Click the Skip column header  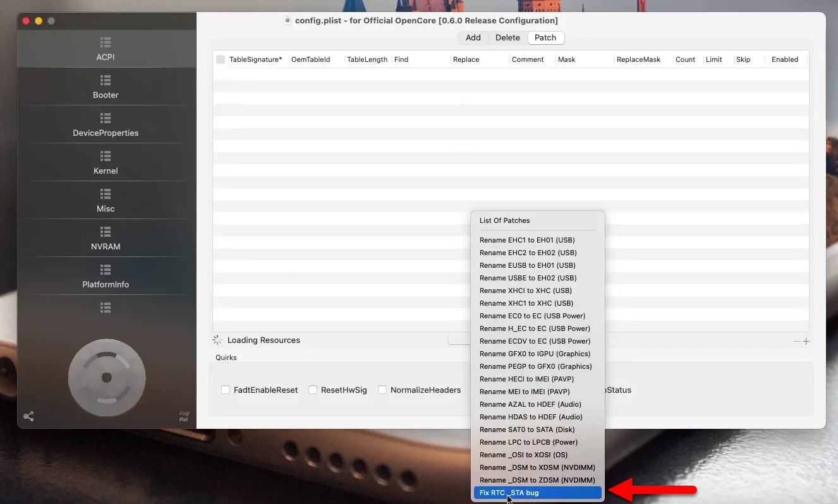pos(743,59)
